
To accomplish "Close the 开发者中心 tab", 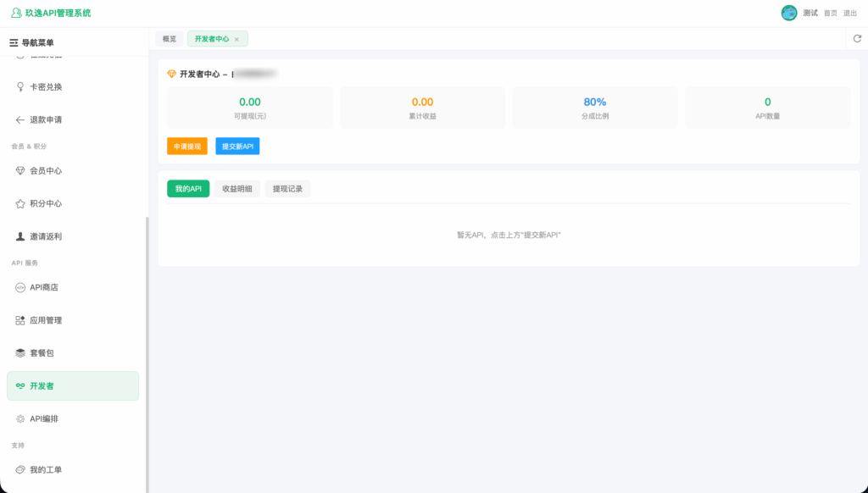I will click(236, 39).
